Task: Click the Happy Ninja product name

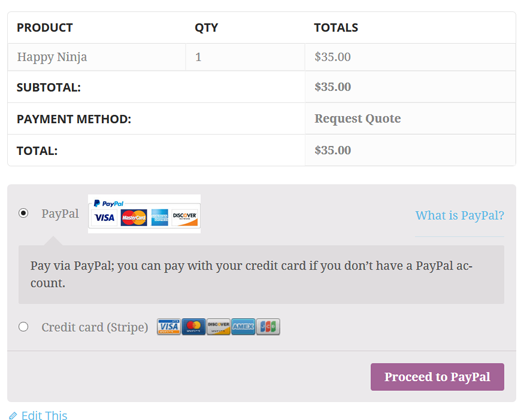Action: click(x=52, y=57)
